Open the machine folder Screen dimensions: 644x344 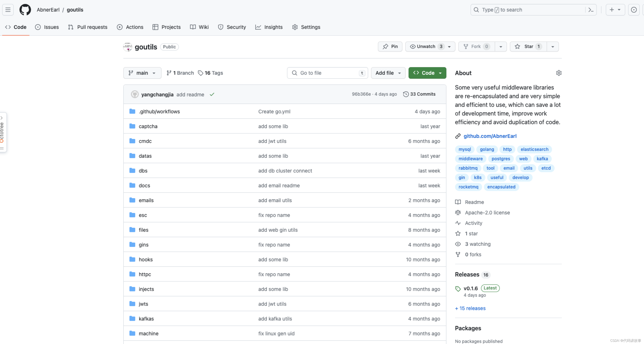coord(148,333)
